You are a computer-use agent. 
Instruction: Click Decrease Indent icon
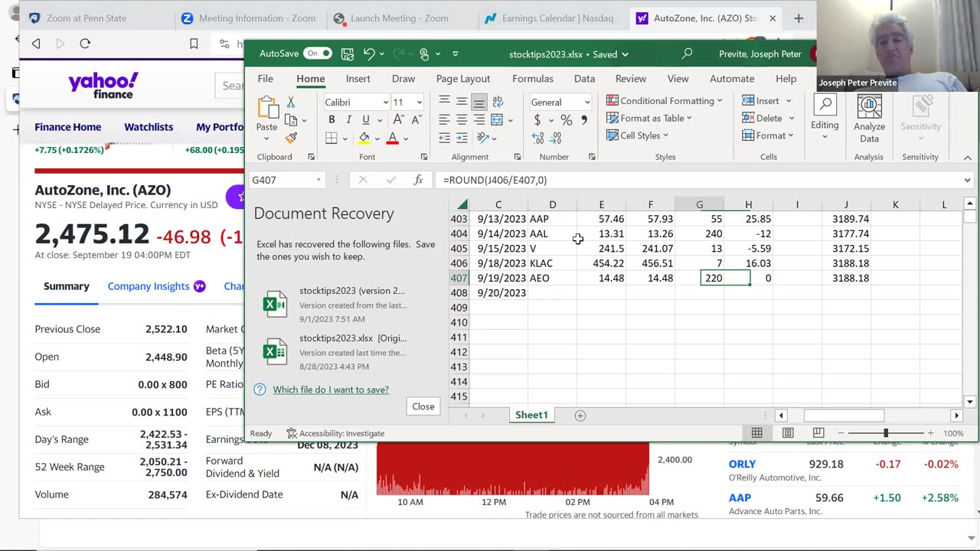444,139
